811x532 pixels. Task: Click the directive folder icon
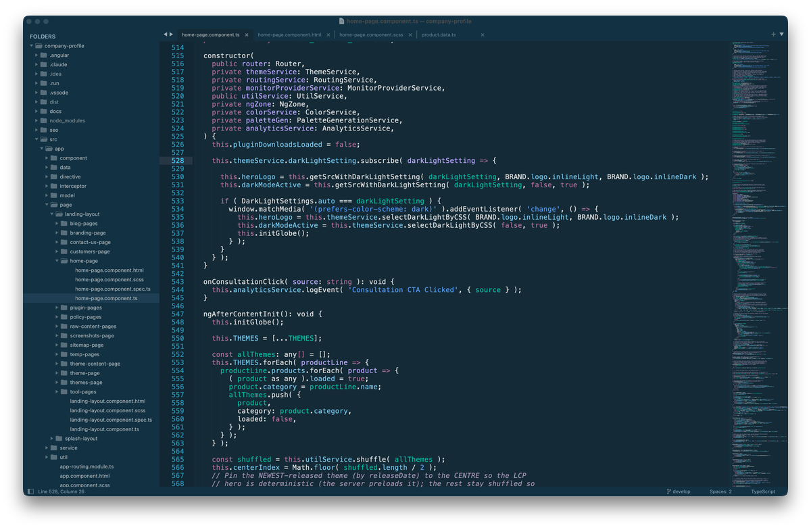53,177
